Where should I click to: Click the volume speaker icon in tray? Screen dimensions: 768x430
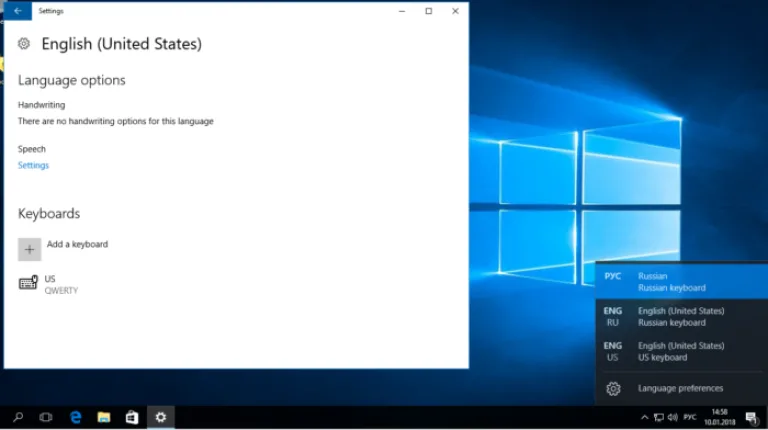[x=673, y=417]
